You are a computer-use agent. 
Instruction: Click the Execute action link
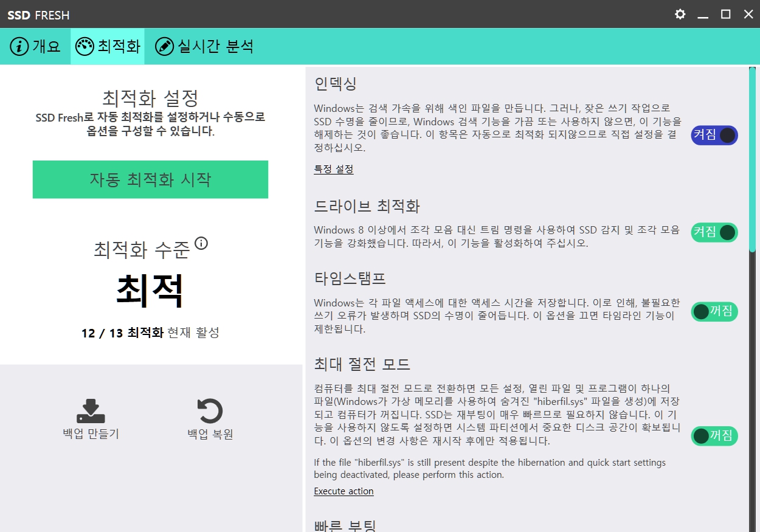pos(344,491)
